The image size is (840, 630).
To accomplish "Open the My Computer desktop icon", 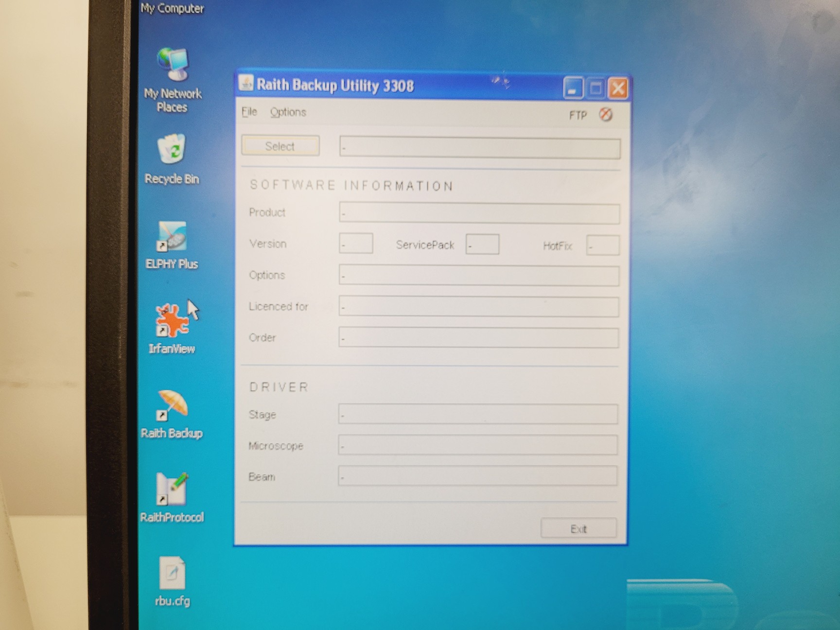I will (172, 8).
